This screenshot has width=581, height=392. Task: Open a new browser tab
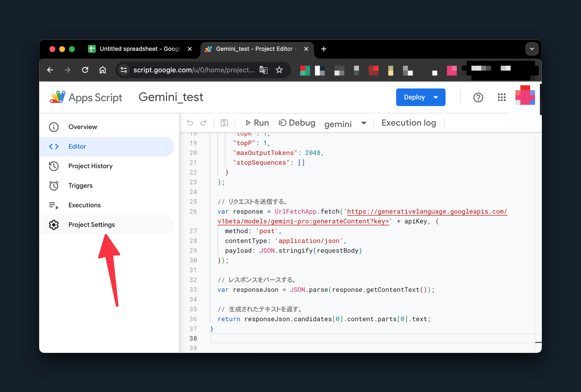point(324,49)
